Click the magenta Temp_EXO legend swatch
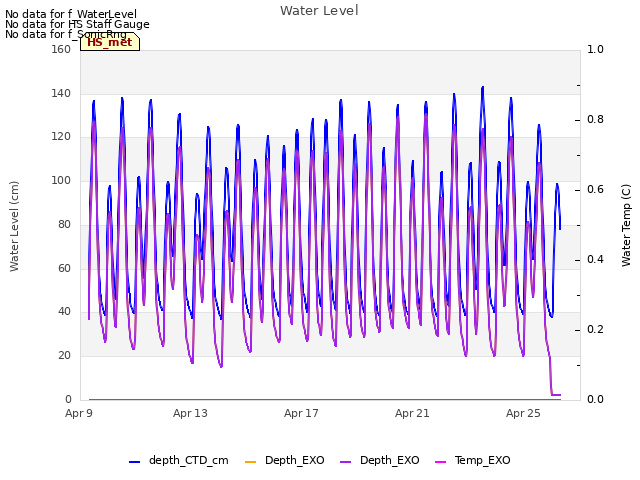Viewport: 640px width, 480px height. [440, 462]
